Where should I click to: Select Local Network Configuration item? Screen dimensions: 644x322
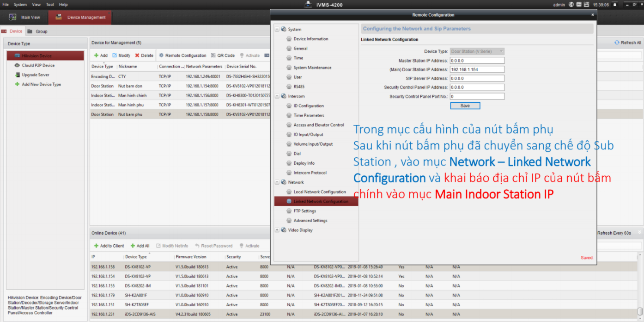319,192
